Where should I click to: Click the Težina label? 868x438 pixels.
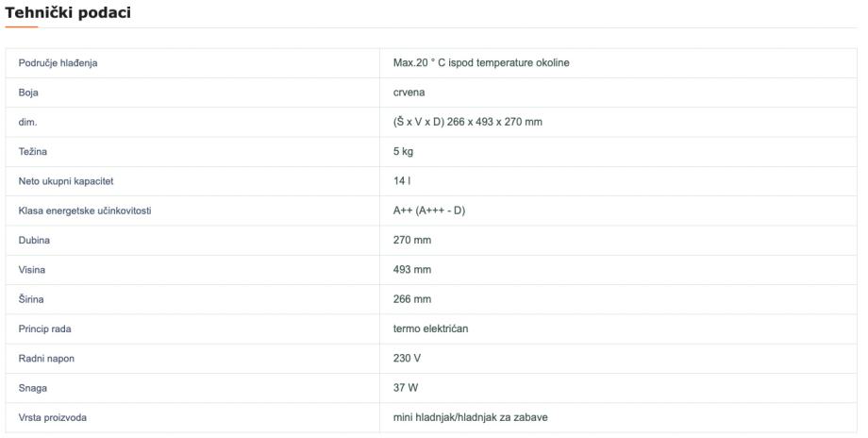pos(32,151)
